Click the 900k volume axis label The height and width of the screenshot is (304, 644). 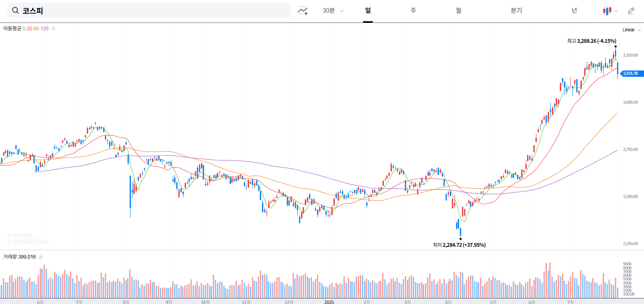pos(627,264)
